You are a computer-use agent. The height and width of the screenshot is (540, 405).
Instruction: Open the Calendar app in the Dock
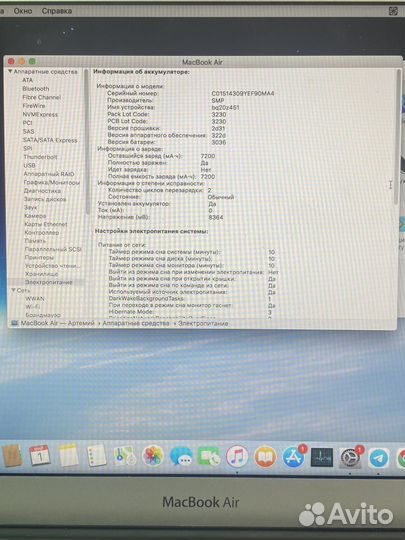tap(40, 456)
